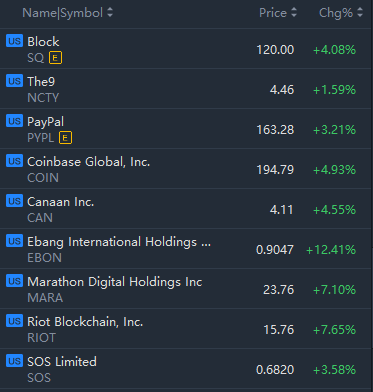
Task: Click the US market badge beside Block
Action: (14, 41)
